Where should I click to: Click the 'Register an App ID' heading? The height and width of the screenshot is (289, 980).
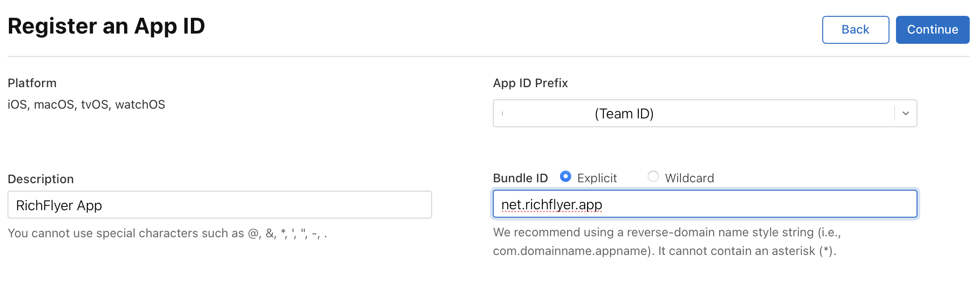click(106, 26)
